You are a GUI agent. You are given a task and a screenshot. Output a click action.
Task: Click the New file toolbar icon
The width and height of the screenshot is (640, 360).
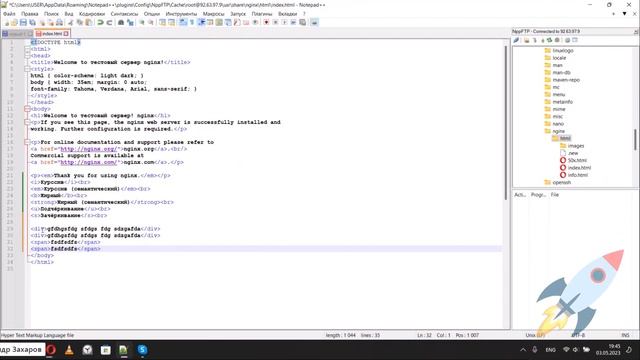tap(6, 22)
